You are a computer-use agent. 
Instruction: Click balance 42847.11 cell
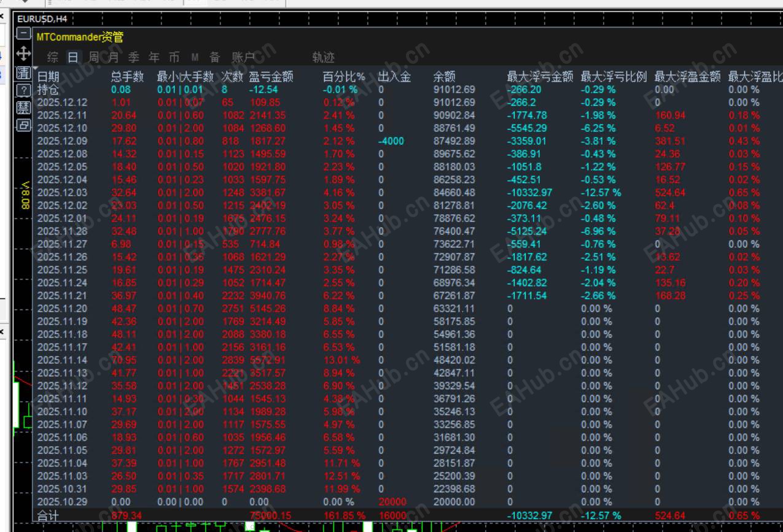click(454, 373)
